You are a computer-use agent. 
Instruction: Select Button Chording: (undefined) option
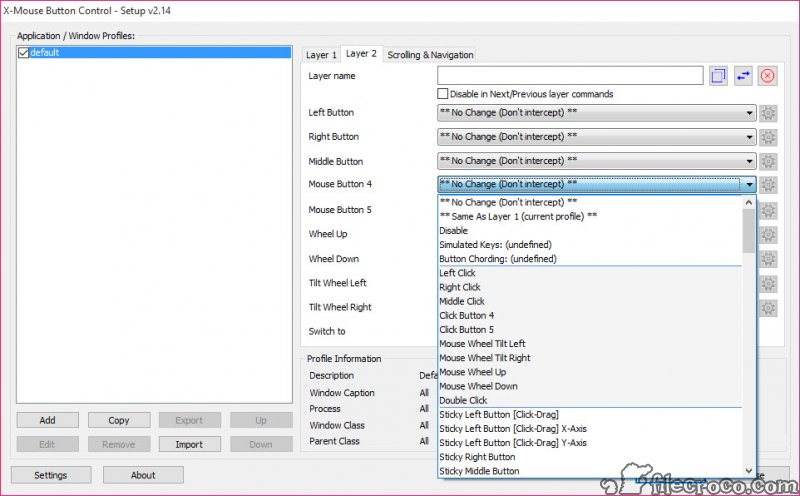tap(590, 259)
